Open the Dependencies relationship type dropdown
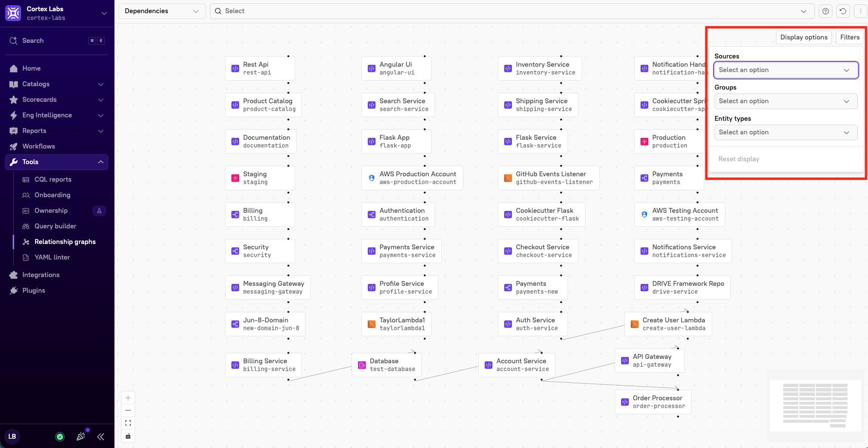868x448 pixels. [x=161, y=11]
